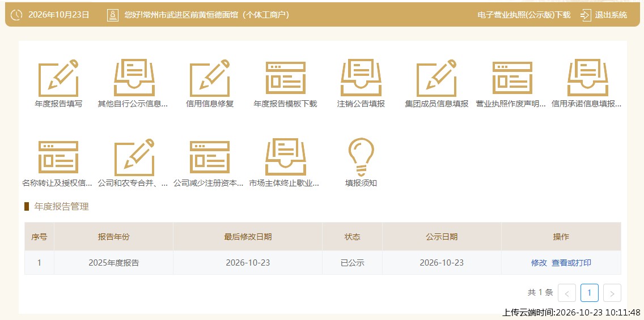Viewport: 644px width, 320px height.
Task: Open the 集团成员信息填报 pencil icon
Action: [x=437, y=78]
